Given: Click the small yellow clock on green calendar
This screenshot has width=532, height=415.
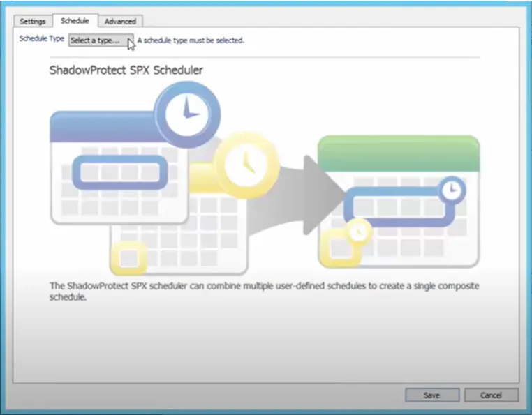Looking at the screenshot, I should click(x=358, y=232).
